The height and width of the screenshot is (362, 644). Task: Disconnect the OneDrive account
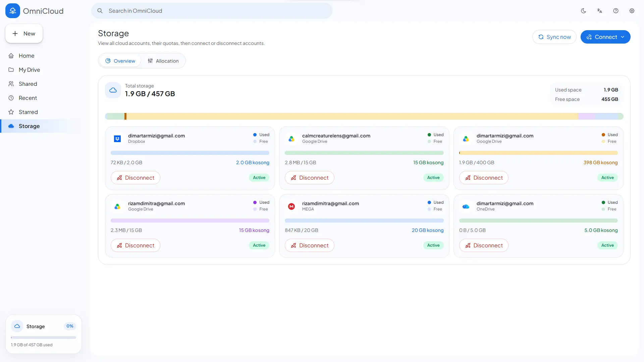[x=484, y=245]
